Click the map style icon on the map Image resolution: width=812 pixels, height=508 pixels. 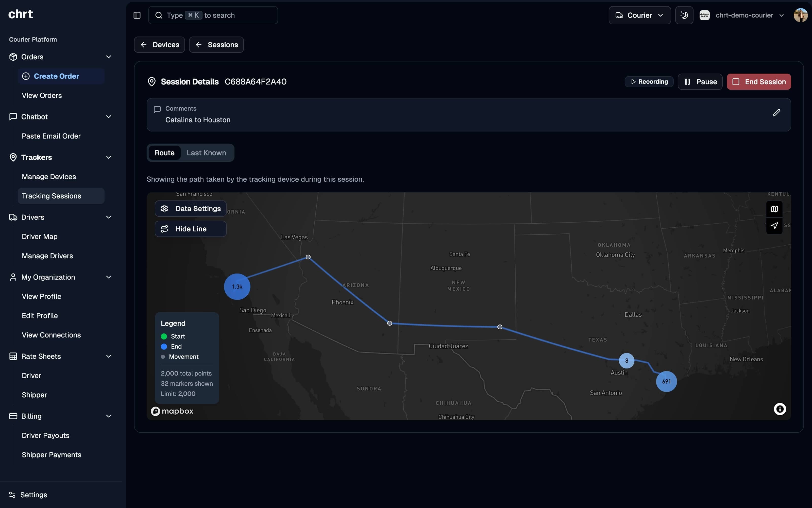[774, 209]
